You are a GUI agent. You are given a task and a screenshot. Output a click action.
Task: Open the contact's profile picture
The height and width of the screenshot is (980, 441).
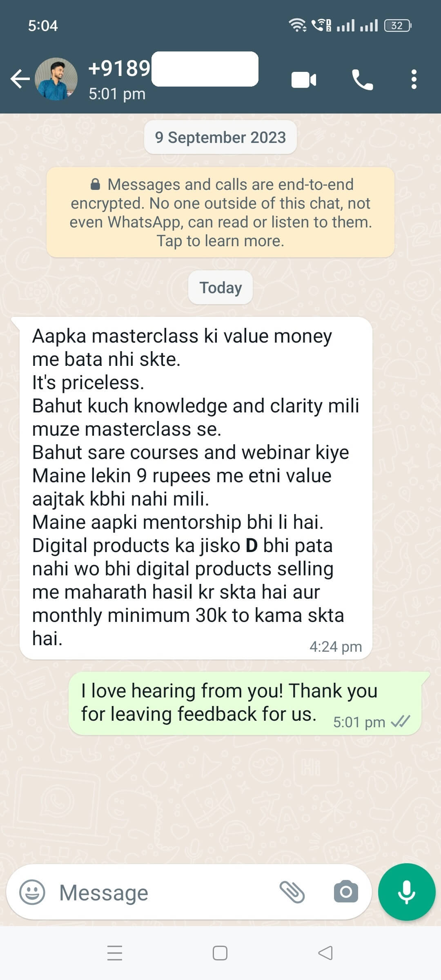[x=56, y=79]
